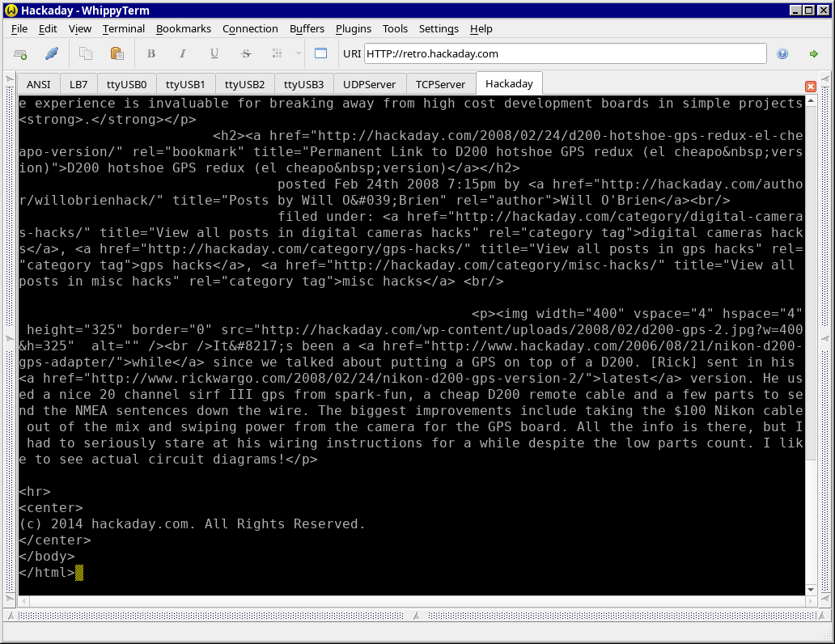Click the connect plug icon in toolbar
This screenshot has width=835, height=644.
51,54
